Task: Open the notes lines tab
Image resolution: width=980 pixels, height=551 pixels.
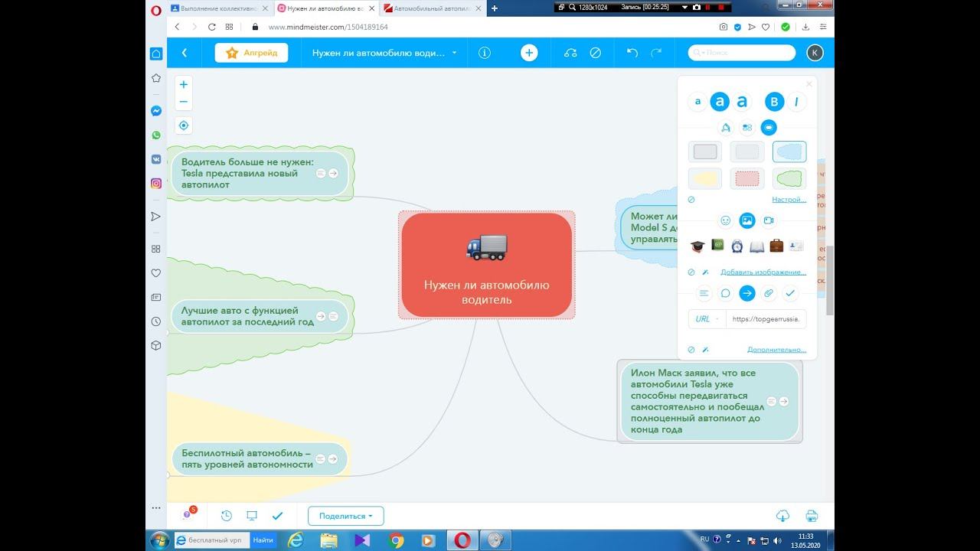Action: [x=704, y=293]
